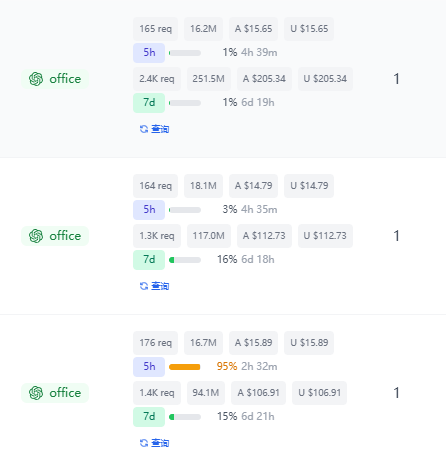
Task: Click refresh icon in the second row
Action: [144, 286]
